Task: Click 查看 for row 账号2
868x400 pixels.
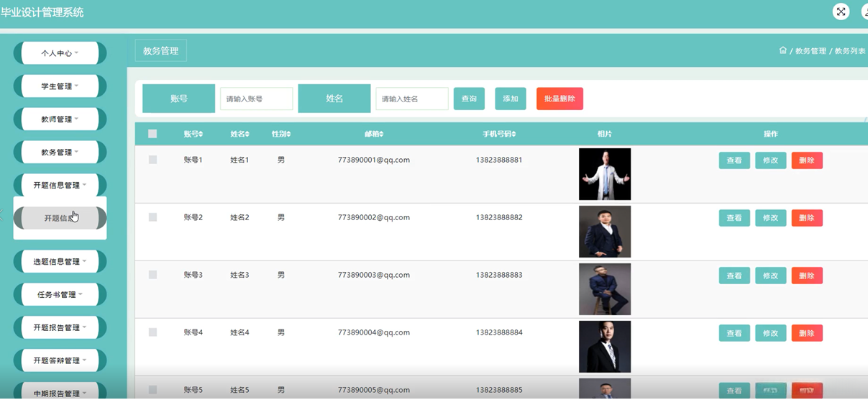Action: [734, 218]
